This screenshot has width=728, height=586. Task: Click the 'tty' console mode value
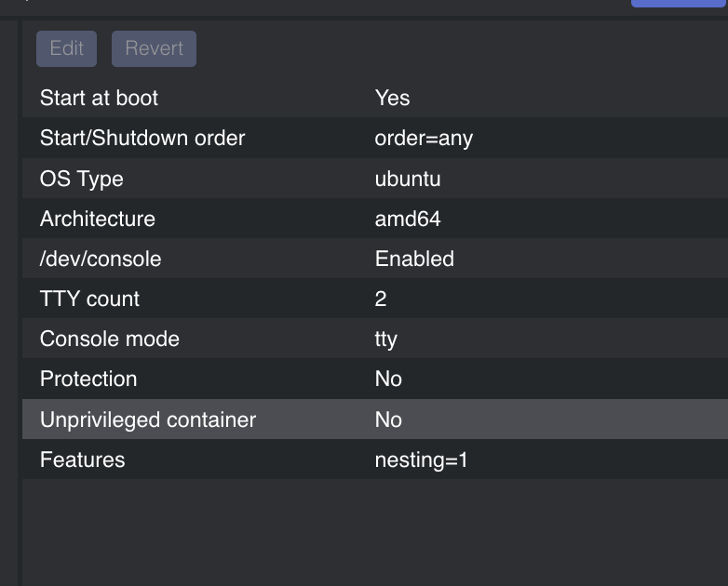pos(385,340)
